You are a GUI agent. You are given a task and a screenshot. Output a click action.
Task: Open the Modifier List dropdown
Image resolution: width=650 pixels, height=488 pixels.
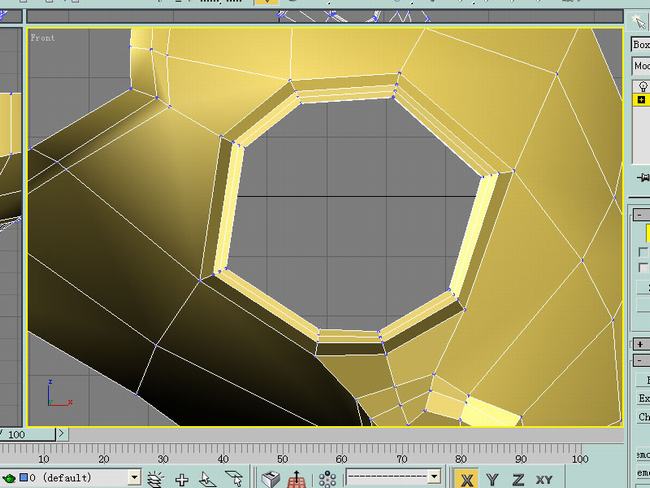pos(640,66)
